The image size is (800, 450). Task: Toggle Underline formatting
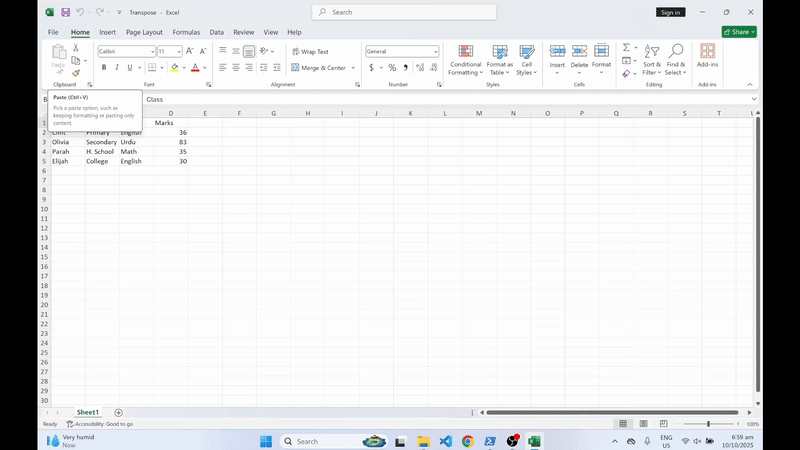click(x=130, y=67)
